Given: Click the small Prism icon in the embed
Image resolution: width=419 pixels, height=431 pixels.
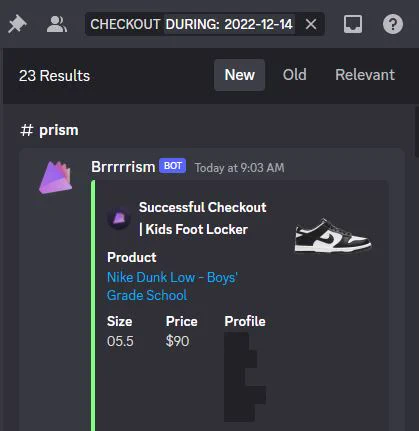Looking at the screenshot, I should (119, 218).
